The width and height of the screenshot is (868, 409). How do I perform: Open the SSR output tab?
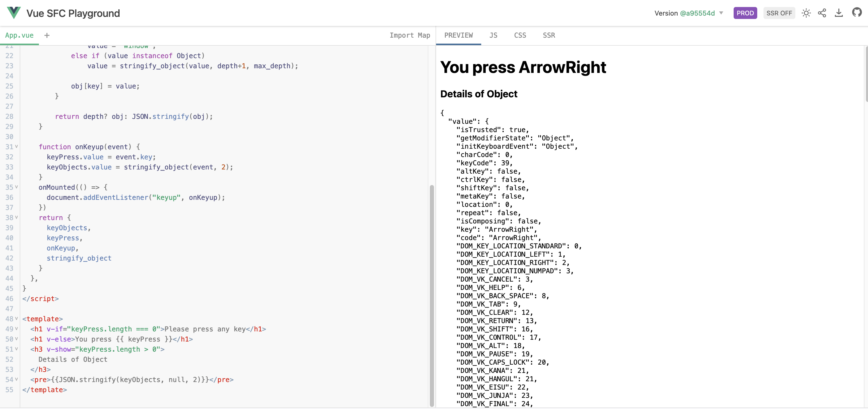tap(549, 35)
